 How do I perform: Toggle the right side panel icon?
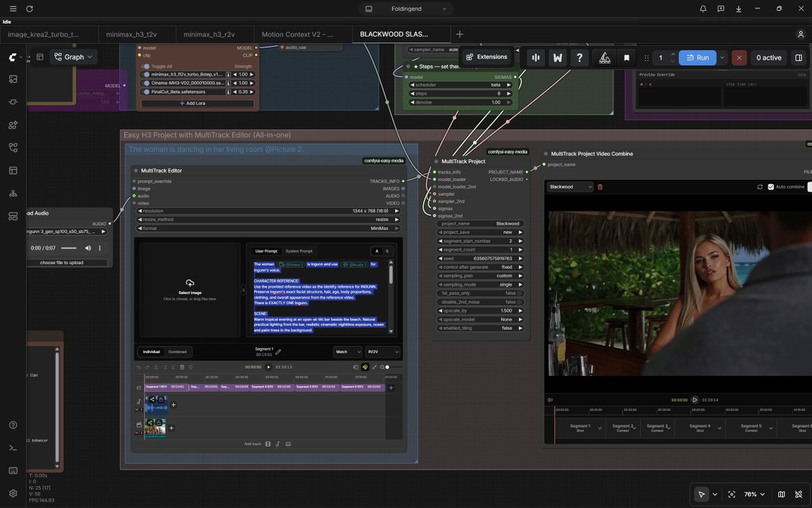coord(798,58)
